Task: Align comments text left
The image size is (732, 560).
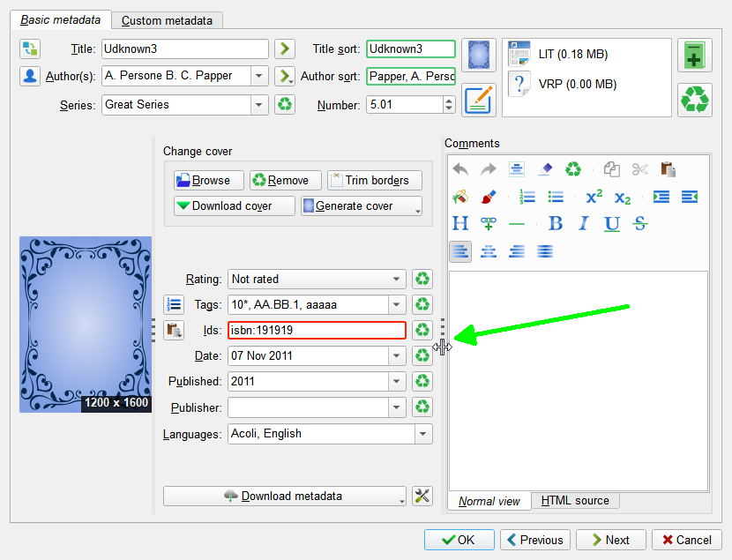Action: pos(460,252)
